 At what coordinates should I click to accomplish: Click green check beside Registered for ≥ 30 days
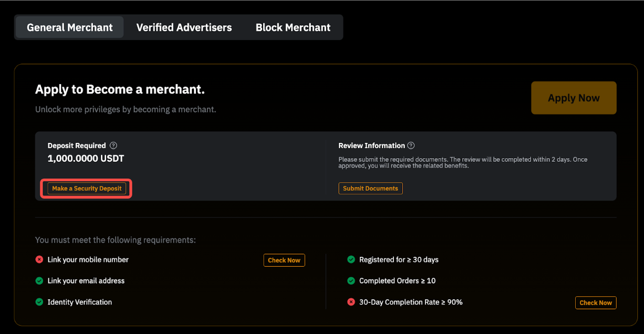[351, 259]
